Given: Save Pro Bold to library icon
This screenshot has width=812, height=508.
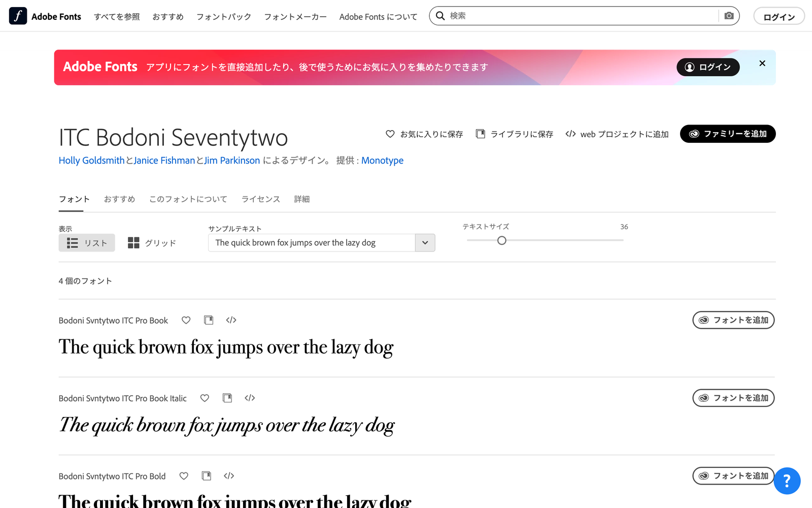Looking at the screenshot, I should [207, 476].
